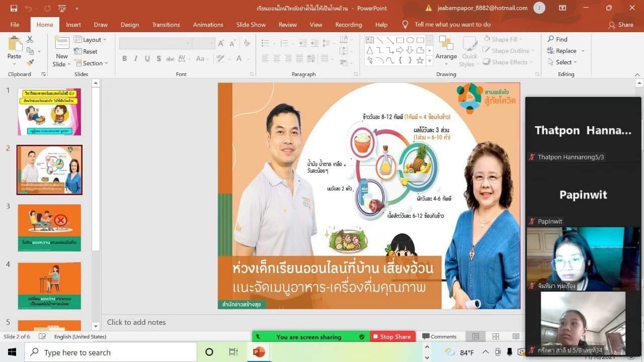Open the Cortana circle icon

(209, 352)
